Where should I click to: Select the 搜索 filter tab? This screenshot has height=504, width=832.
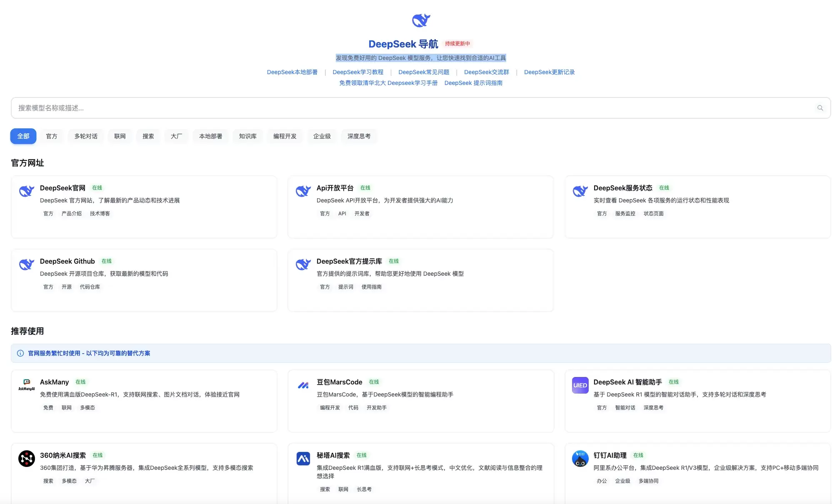[148, 136]
